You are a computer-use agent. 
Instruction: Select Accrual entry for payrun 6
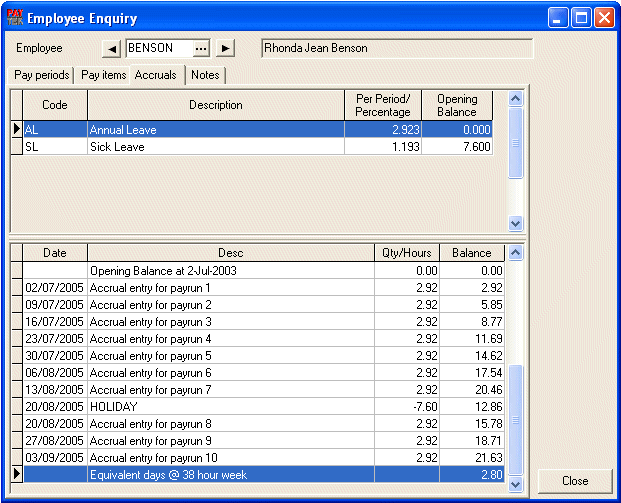coord(258,373)
